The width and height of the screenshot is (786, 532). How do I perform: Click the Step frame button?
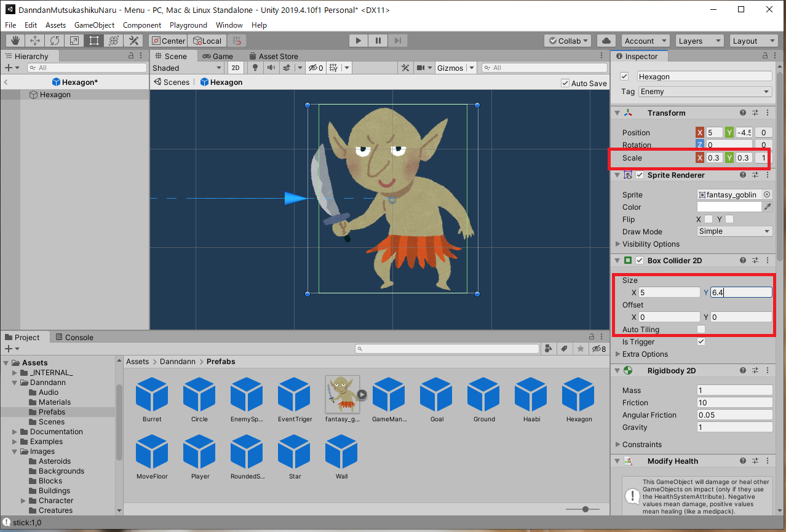(397, 41)
